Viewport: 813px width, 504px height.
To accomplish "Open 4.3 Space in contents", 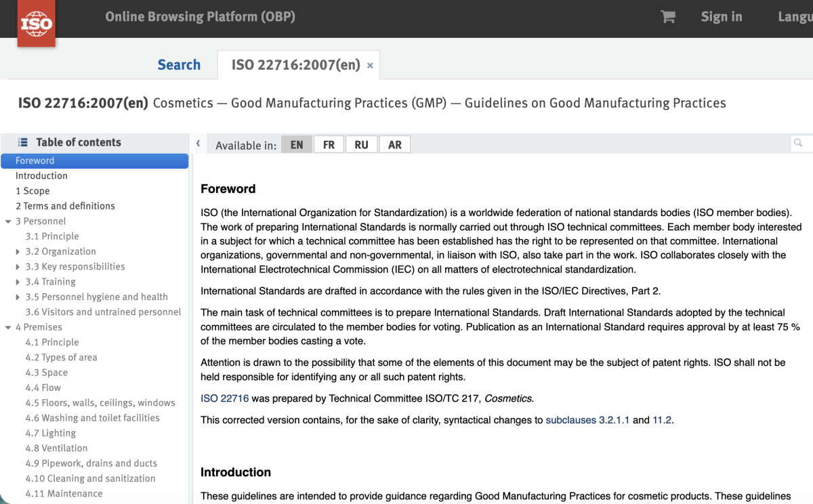I will pyautogui.click(x=47, y=373).
